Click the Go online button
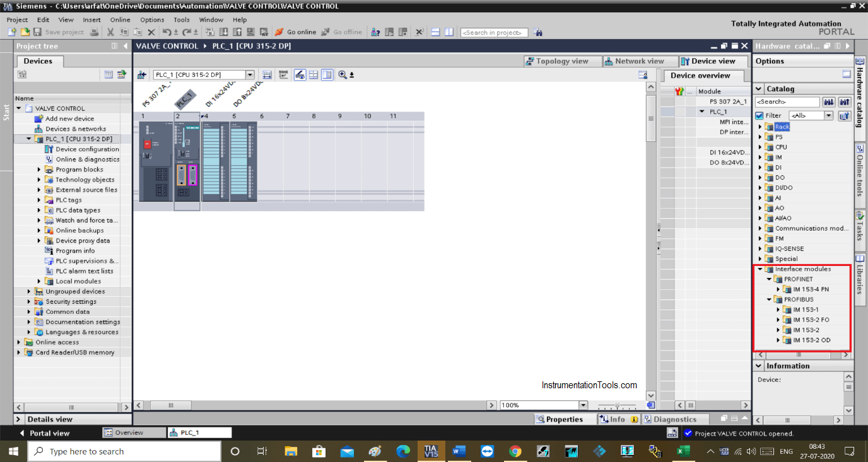This screenshot has height=462, width=868. tap(296, 32)
